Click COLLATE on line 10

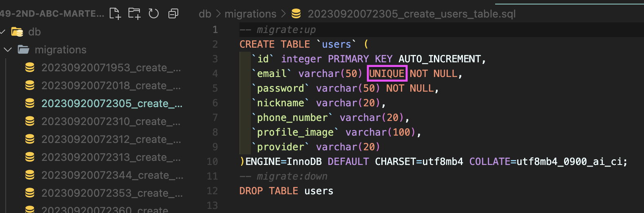(x=490, y=162)
